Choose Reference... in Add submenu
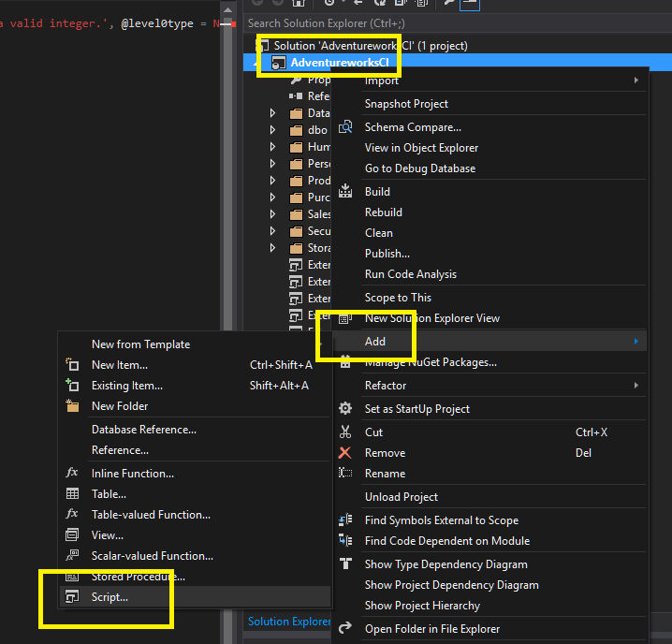This screenshot has width=672, height=644. [120, 450]
